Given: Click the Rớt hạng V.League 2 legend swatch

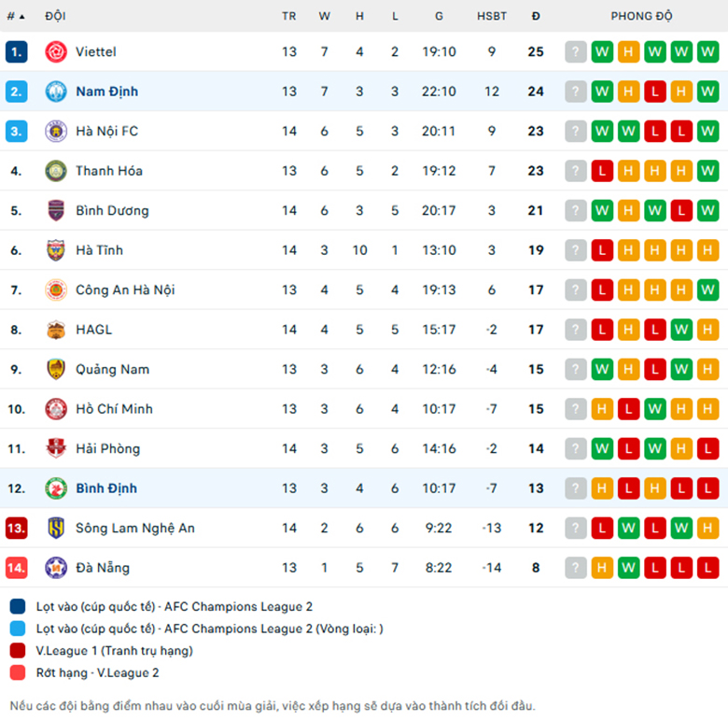Looking at the screenshot, I should [x=18, y=672].
